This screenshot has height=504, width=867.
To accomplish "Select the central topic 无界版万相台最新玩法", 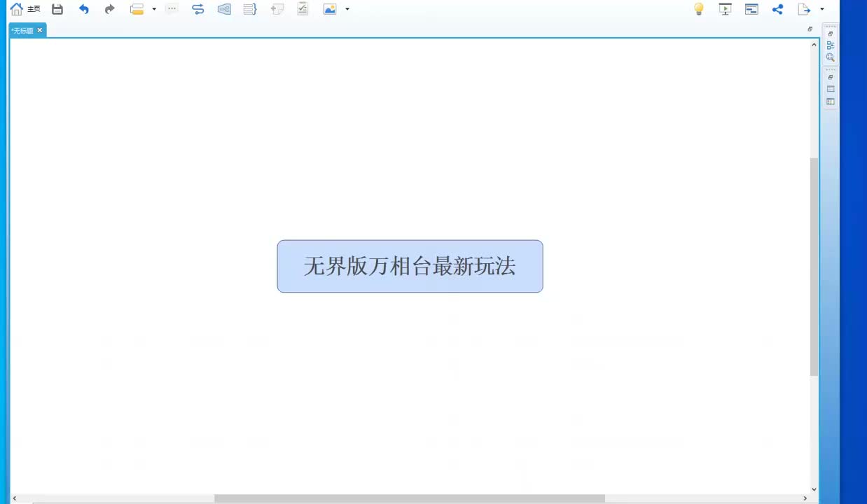I will coord(410,266).
